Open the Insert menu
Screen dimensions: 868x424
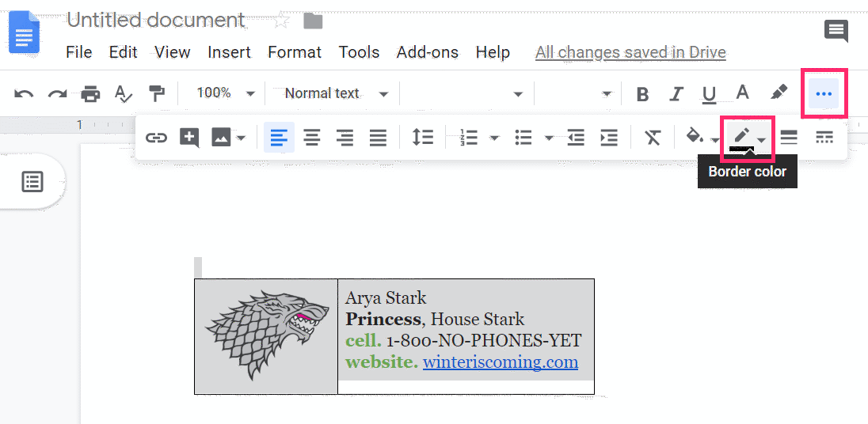229,52
